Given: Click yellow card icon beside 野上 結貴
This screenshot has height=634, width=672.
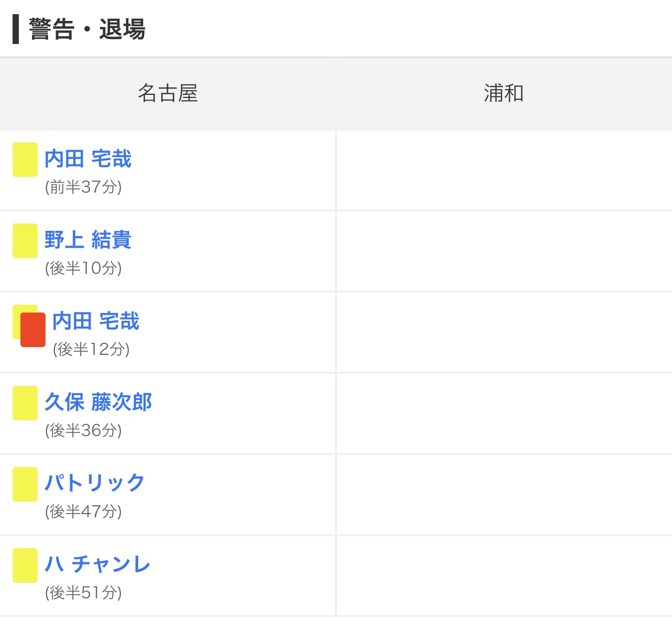Looking at the screenshot, I should point(25,241).
